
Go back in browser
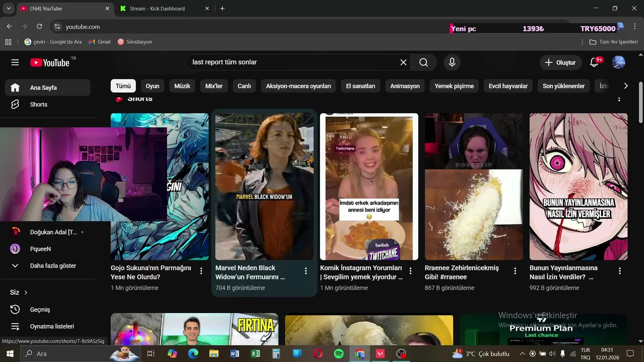click(x=9, y=27)
